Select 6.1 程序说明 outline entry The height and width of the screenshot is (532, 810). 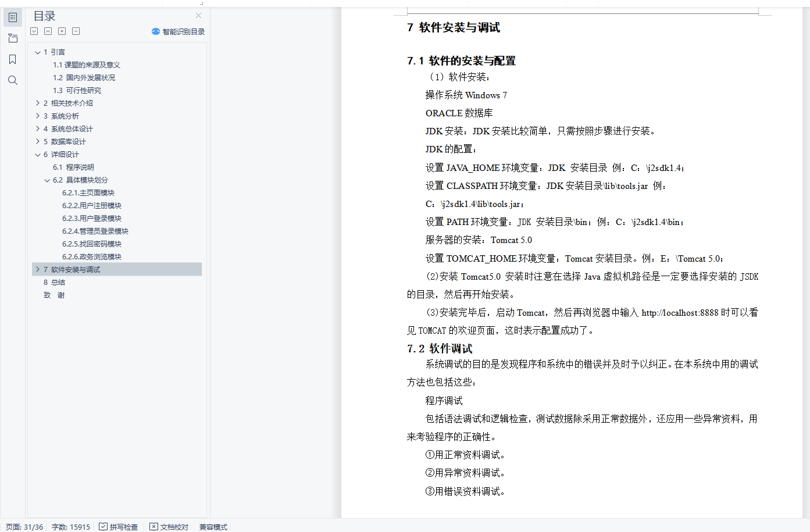click(x=73, y=167)
